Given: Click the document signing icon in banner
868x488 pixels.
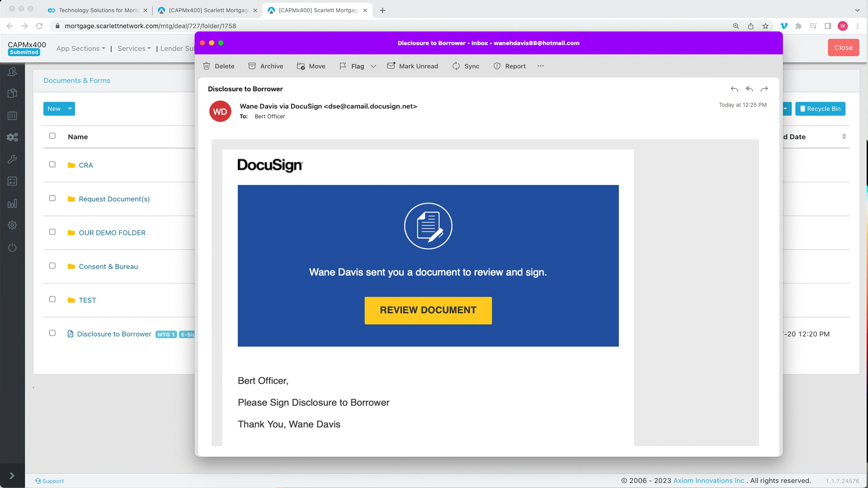Looking at the screenshot, I should click(428, 226).
